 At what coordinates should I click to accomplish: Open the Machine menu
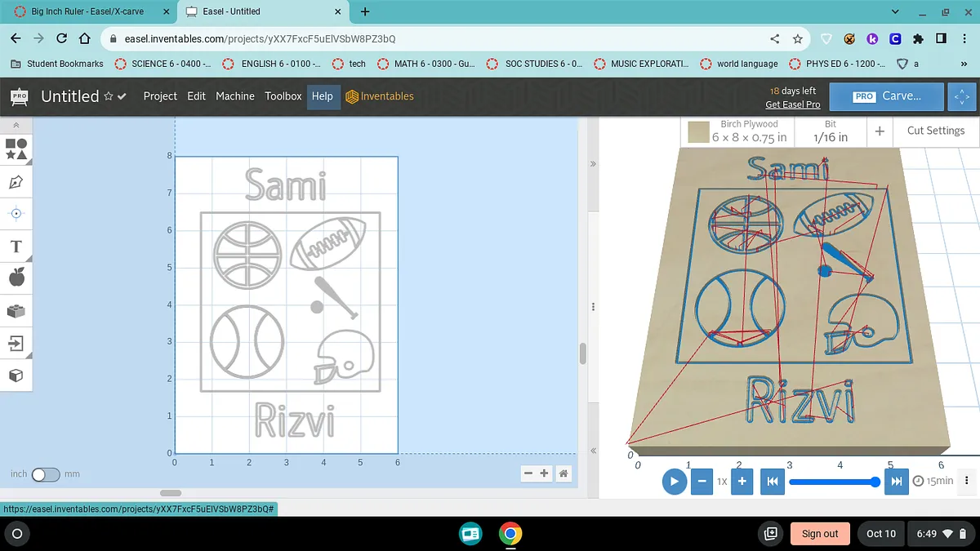click(235, 96)
